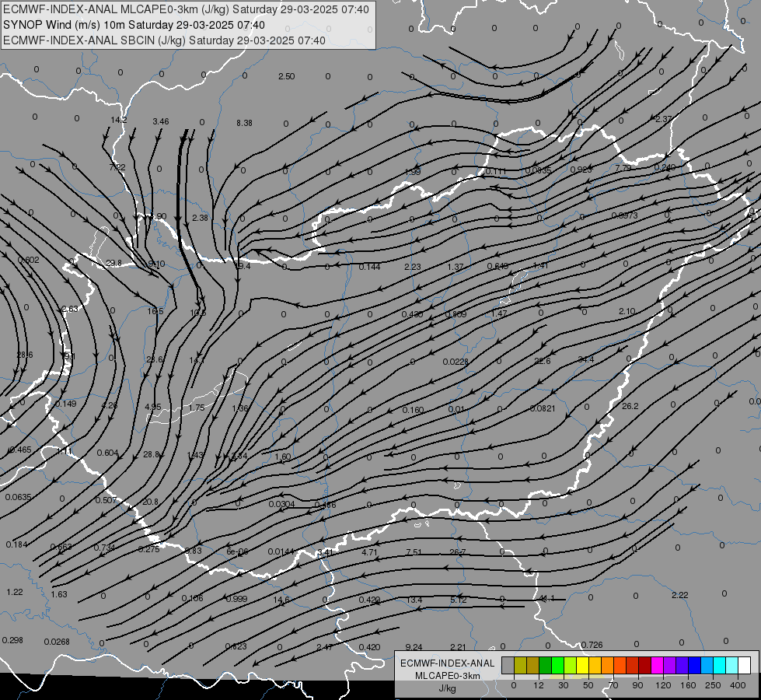Click the legend tick label '120'
The height and width of the screenshot is (700, 761).
664,685
